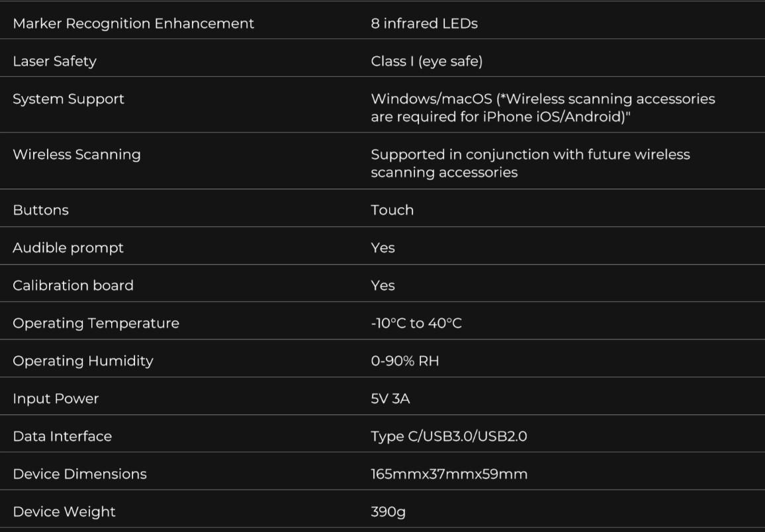Viewport: 765px width, 532px height.
Task: Click the Laser Safety label
Action: pos(54,62)
